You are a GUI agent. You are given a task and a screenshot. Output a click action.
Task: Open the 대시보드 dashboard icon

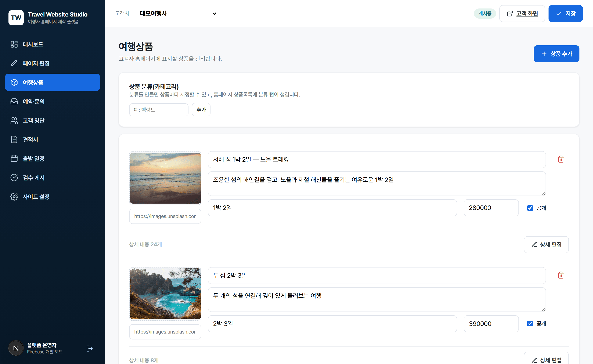tap(14, 44)
